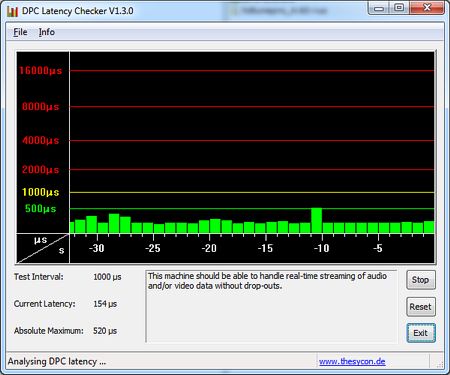Click the yellow 1000µs axis label
This screenshot has width=450, height=375.
[40, 192]
